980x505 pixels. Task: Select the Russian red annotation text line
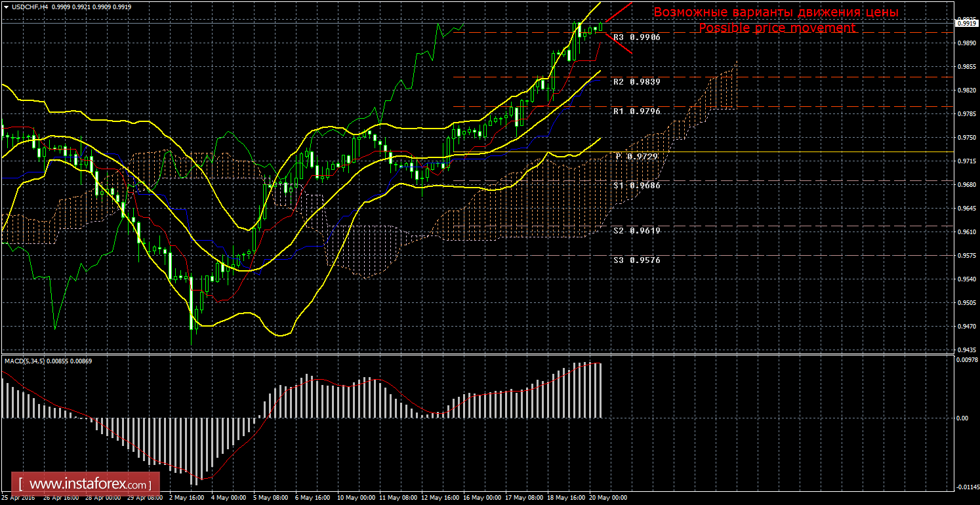point(776,12)
